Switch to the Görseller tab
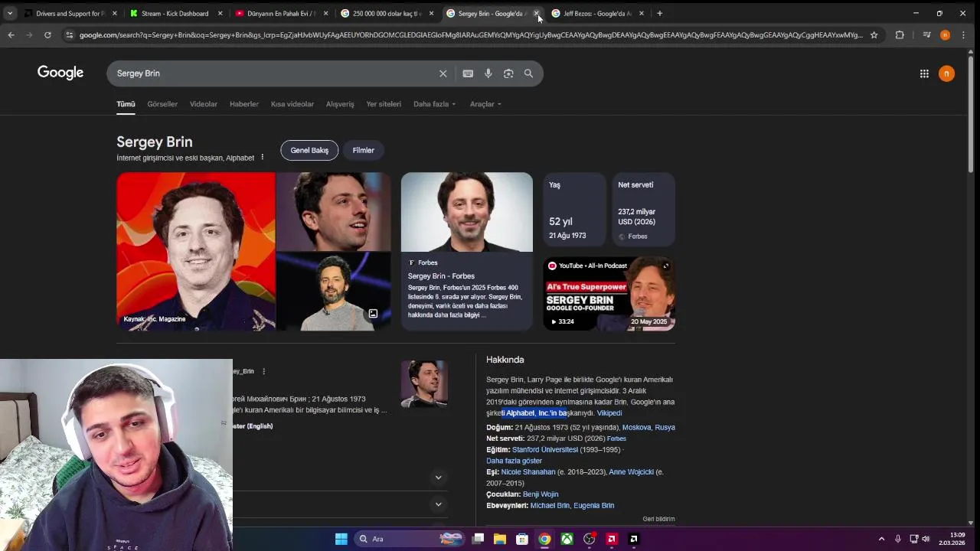 (x=162, y=104)
